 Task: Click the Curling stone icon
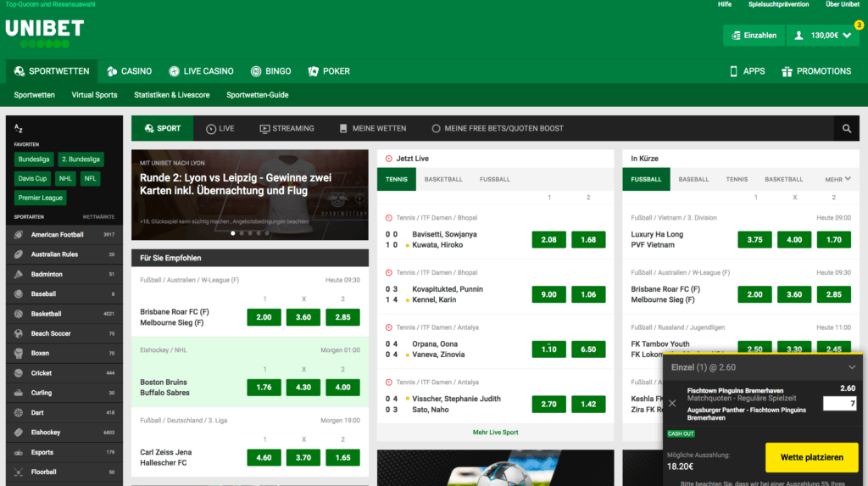coord(19,393)
